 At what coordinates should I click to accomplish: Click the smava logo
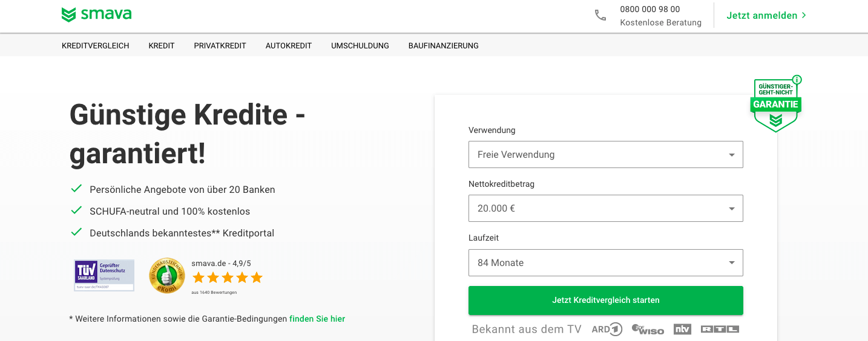(97, 15)
